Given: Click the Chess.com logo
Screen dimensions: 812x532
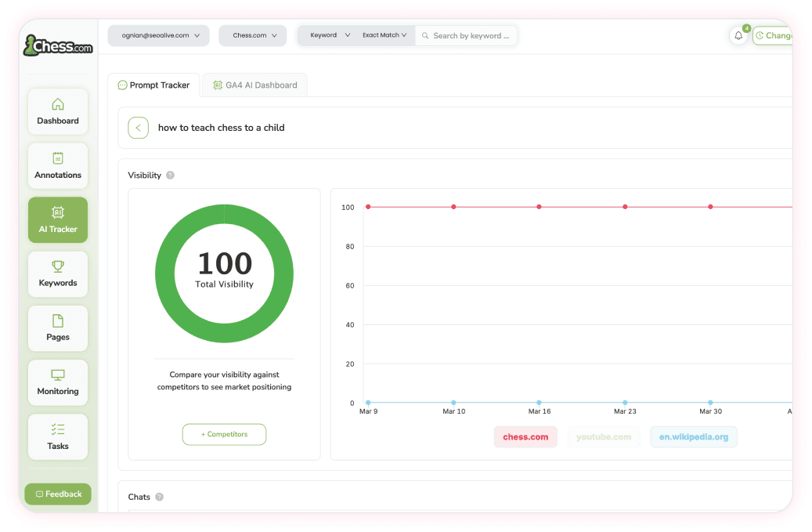Looking at the screenshot, I should tap(58, 45).
